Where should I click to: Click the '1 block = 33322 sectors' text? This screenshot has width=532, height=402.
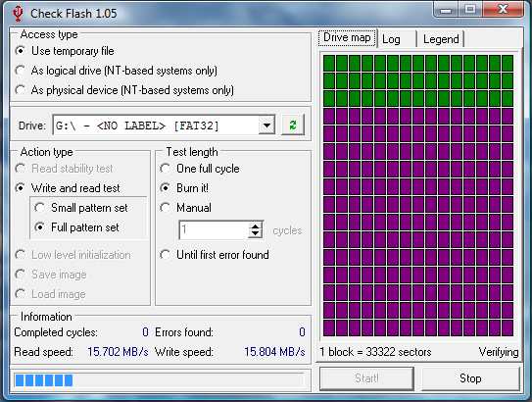375,352
